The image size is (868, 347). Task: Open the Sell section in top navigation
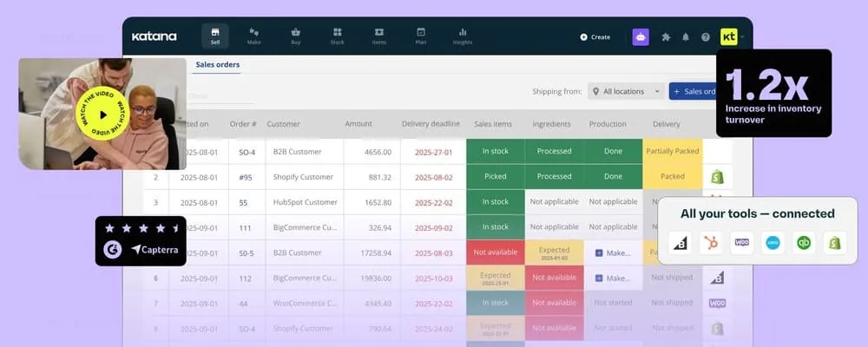215,36
